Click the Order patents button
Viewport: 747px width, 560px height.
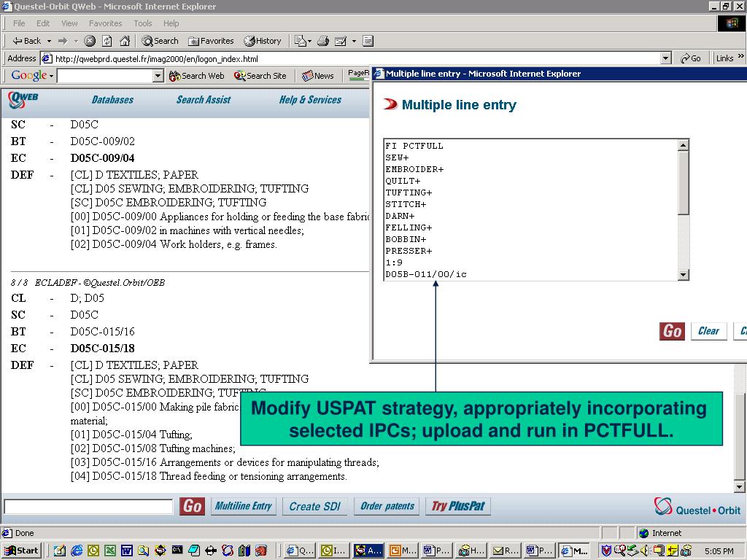click(387, 506)
